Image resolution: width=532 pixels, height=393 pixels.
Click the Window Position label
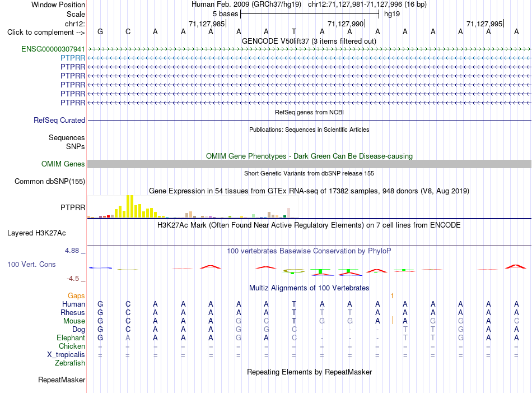pos(58,4)
